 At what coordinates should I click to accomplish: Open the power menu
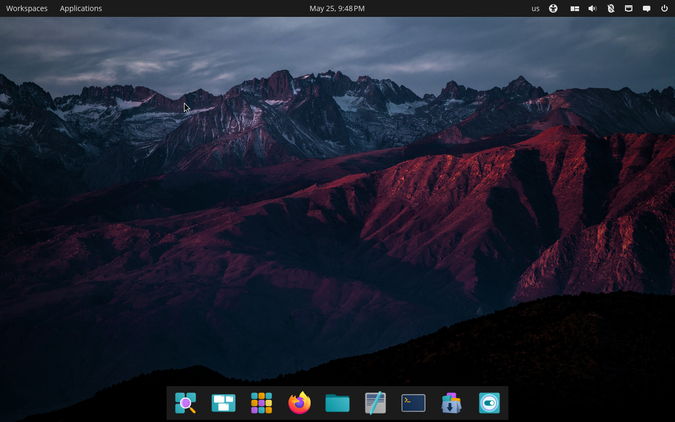tap(664, 8)
